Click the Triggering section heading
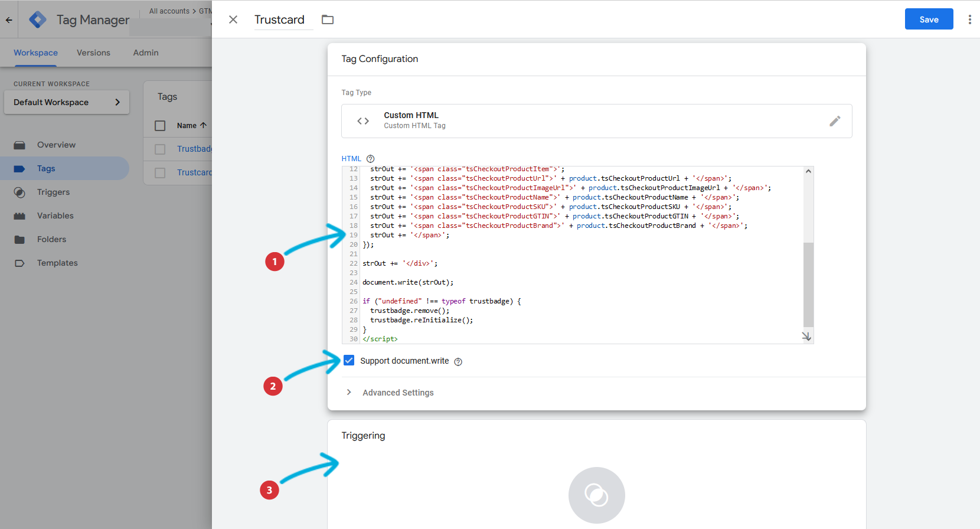The width and height of the screenshot is (980, 529). pos(363,436)
